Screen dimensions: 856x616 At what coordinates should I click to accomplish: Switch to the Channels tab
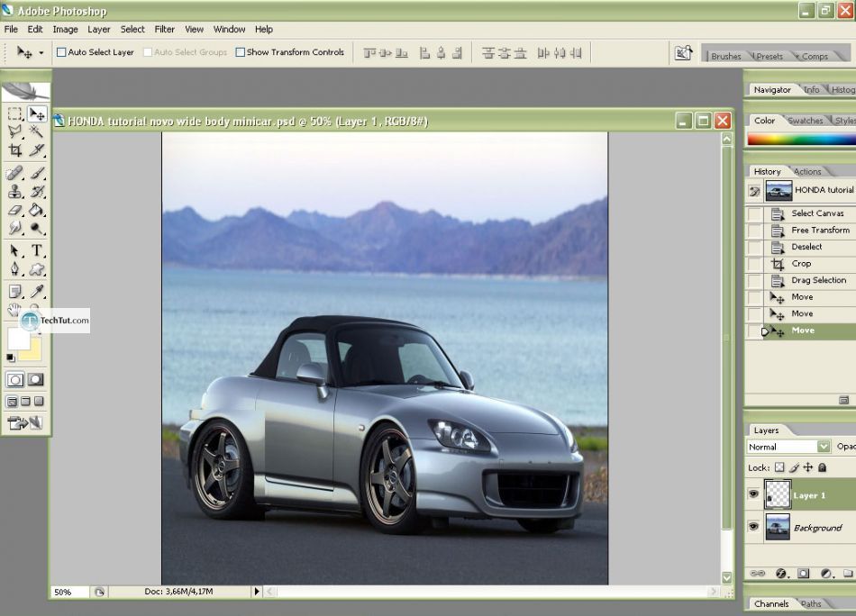coord(771,604)
